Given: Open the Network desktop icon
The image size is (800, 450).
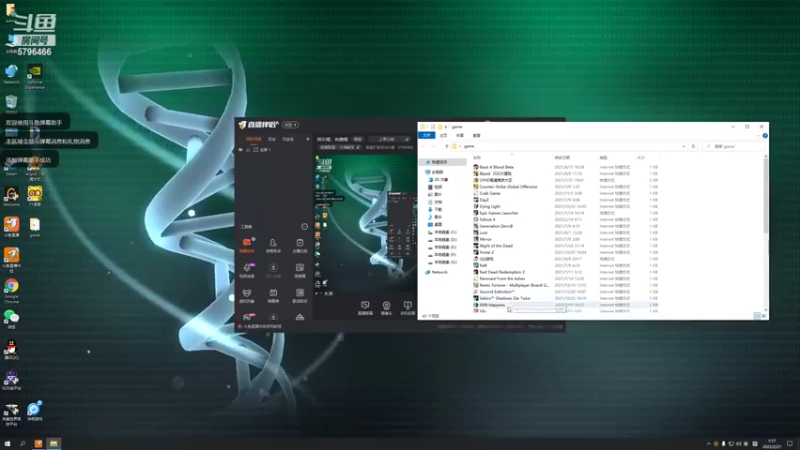Looking at the screenshot, I should 11,72.
